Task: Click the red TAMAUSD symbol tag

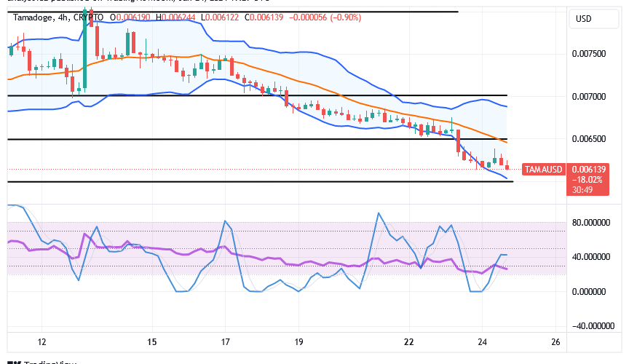Action: (x=543, y=170)
